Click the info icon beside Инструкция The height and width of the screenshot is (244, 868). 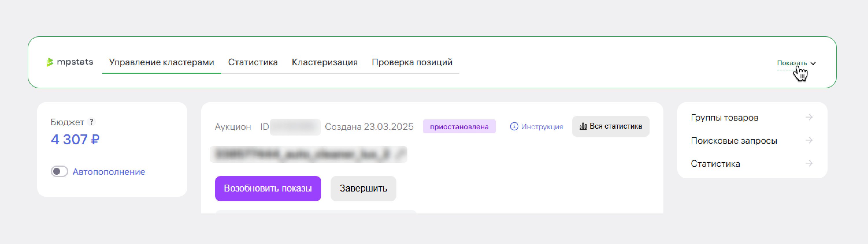[514, 127]
